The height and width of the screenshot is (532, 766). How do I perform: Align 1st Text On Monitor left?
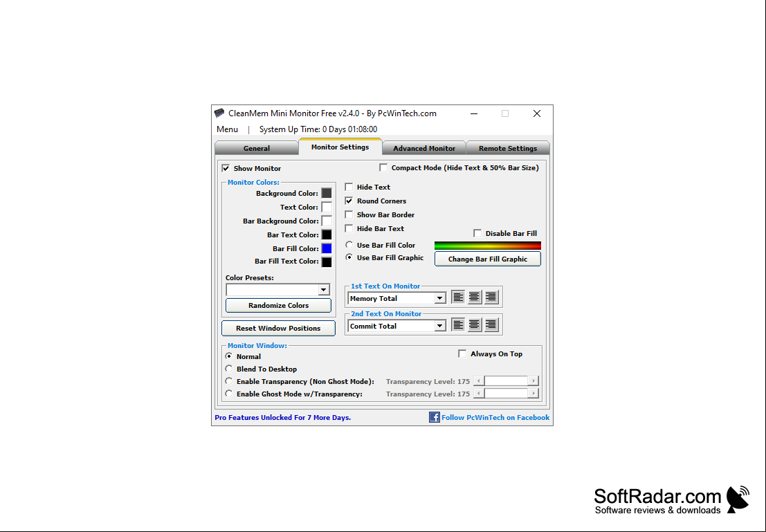click(458, 297)
